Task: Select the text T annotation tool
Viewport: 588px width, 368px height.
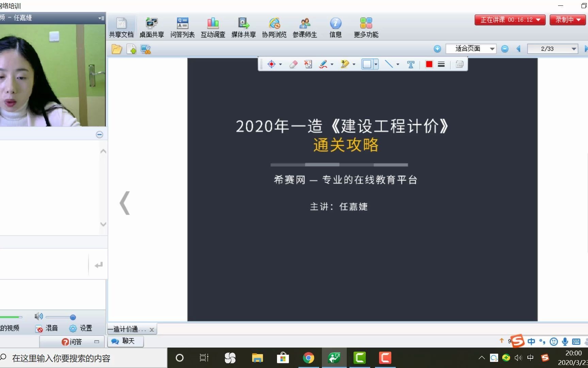Action: click(x=411, y=64)
